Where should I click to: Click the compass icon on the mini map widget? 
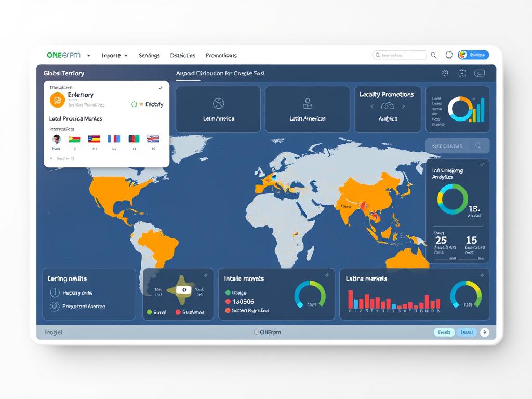183,290
